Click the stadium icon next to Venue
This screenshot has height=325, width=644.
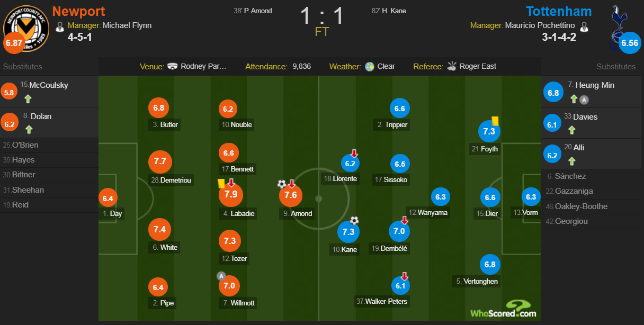pyautogui.click(x=173, y=67)
